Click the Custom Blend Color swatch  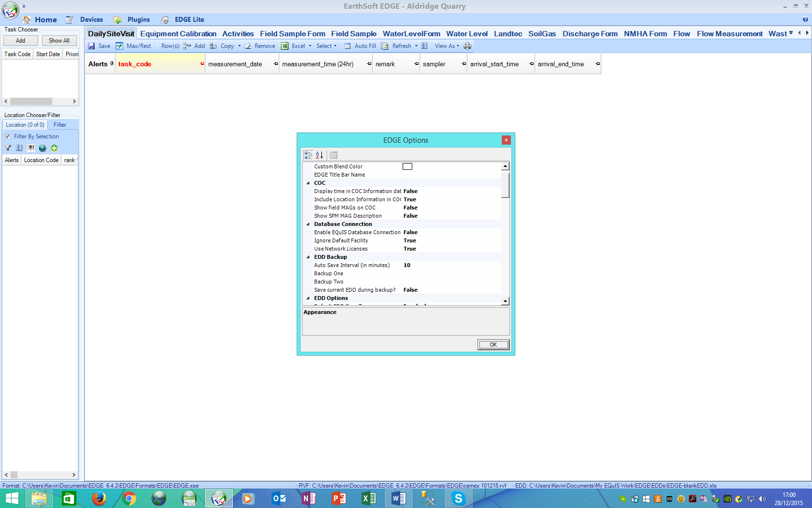[x=407, y=166]
